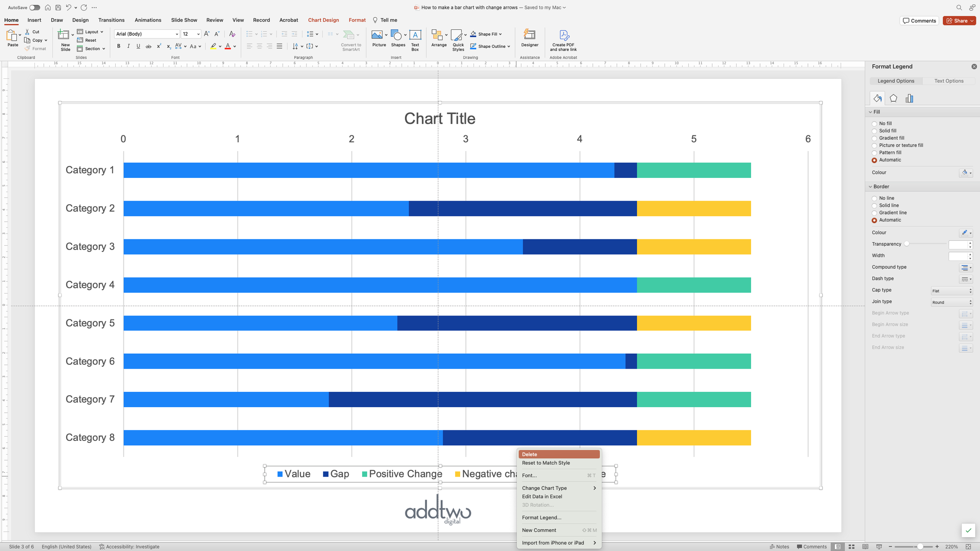Click the Designer icon in the ribbon
Image resolution: width=980 pixels, height=551 pixels.
tap(530, 35)
